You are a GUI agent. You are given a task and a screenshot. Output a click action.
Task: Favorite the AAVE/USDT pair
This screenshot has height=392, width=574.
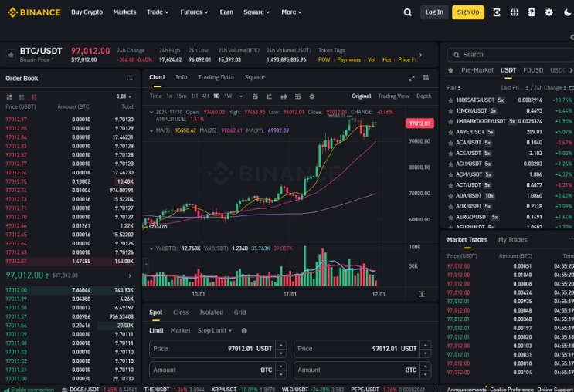(450, 132)
